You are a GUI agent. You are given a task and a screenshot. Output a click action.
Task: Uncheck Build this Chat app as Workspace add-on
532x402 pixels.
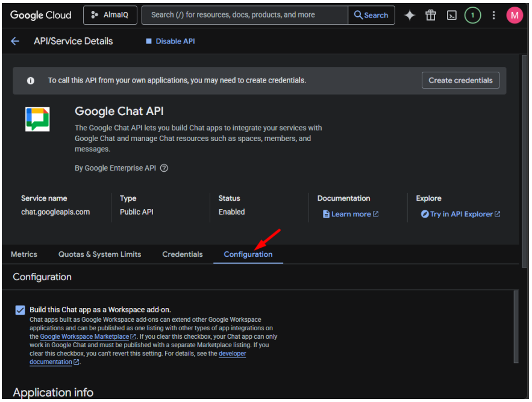(20, 309)
